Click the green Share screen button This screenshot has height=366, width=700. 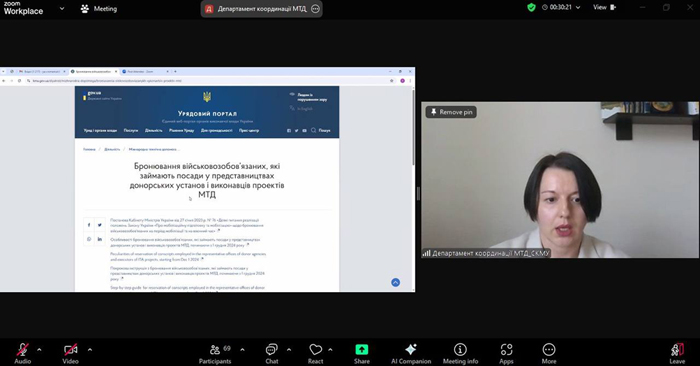click(x=362, y=354)
